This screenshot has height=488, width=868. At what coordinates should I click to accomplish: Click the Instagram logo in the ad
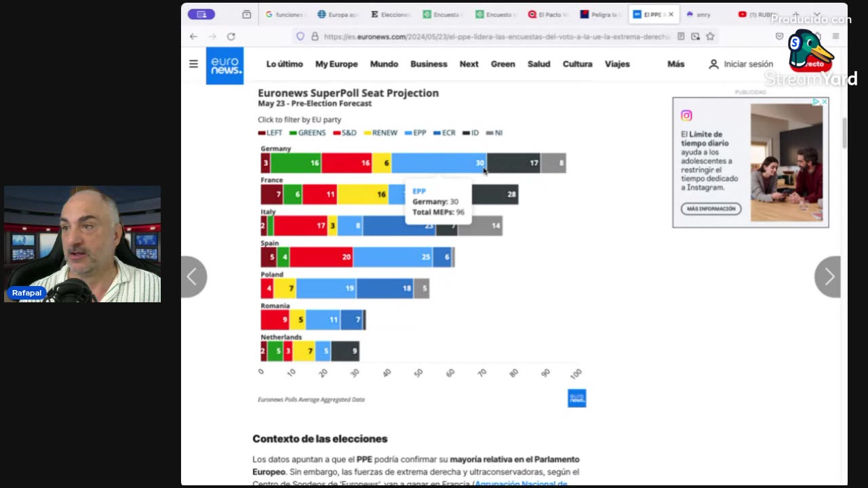(686, 115)
